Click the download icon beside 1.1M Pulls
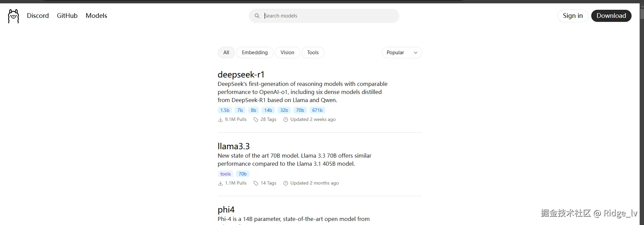This screenshot has width=644, height=225. 220,183
